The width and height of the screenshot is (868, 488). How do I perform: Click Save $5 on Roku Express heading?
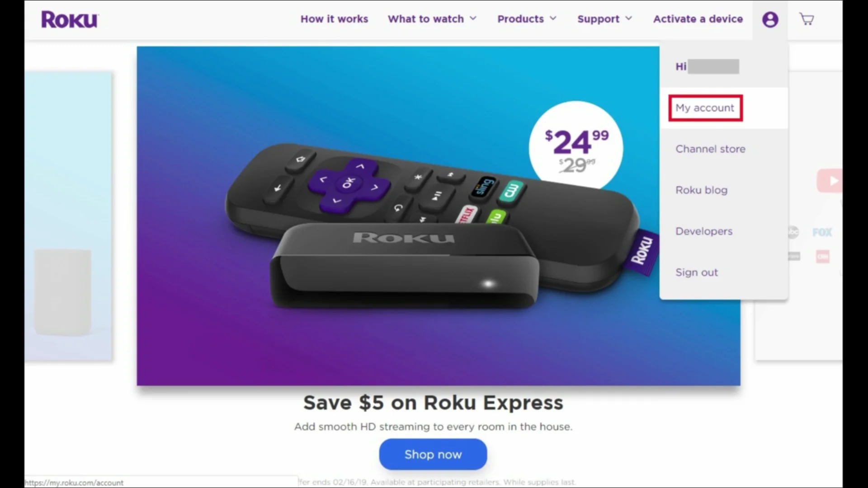[433, 402]
